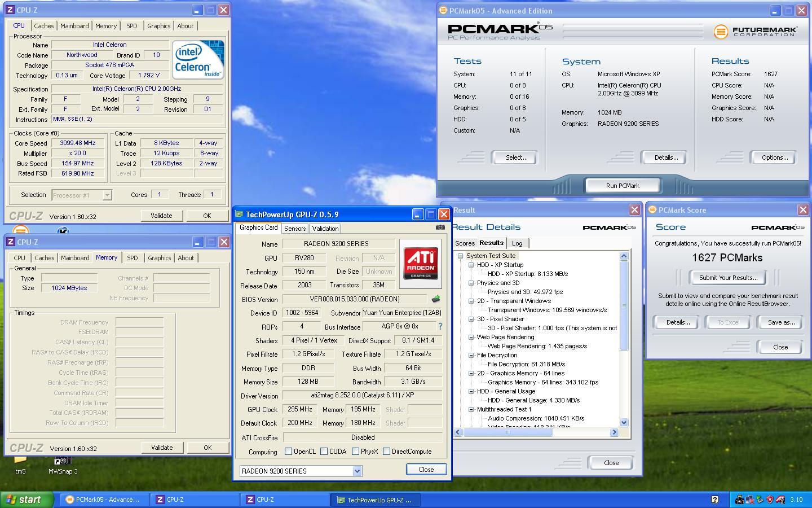Collapse the Web Page Rendering node
The image size is (812, 508).
click(x=471, y=337)
